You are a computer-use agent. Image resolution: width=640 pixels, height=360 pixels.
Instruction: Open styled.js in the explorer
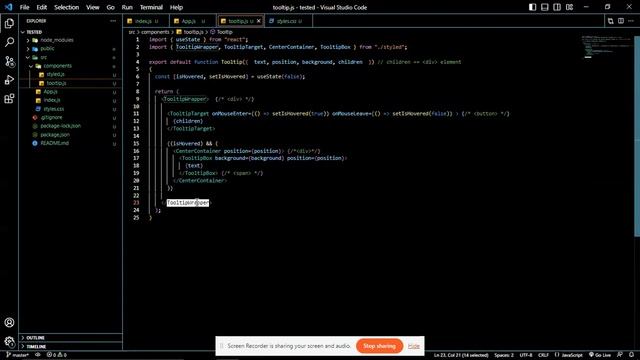click(x=71, y=74)
